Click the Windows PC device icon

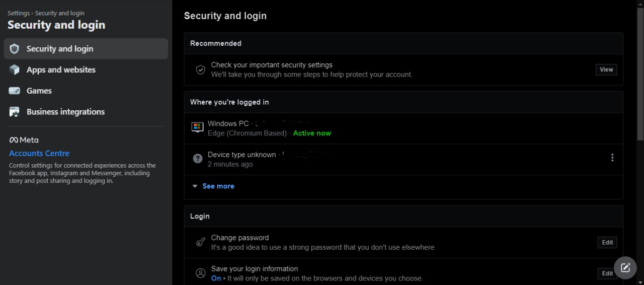pos(198,128)
